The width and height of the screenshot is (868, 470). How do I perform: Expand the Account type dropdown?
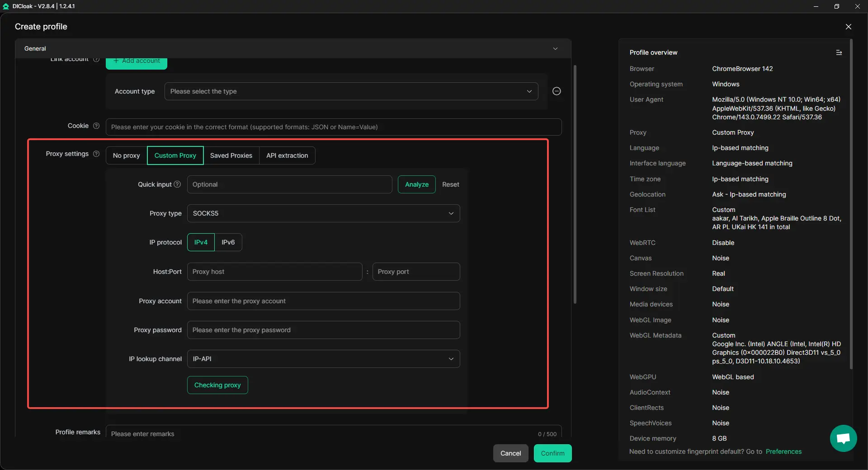click(x=351, y=91)
